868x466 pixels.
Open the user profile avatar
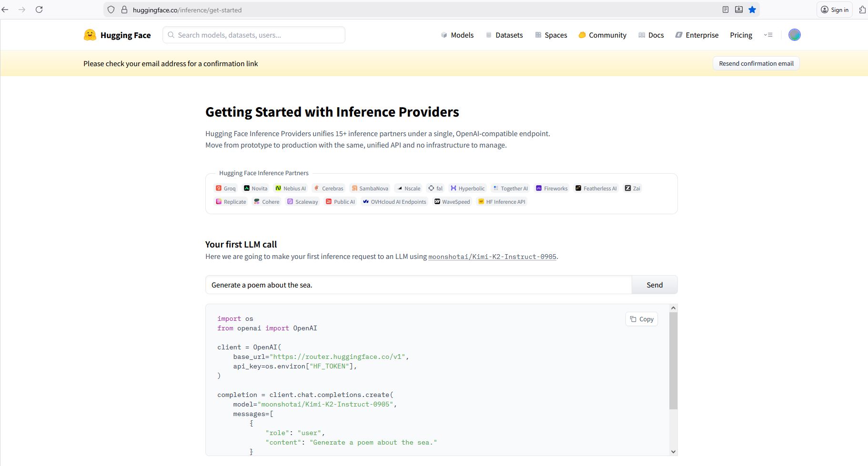pyautogui.click(x=794, y=35)
